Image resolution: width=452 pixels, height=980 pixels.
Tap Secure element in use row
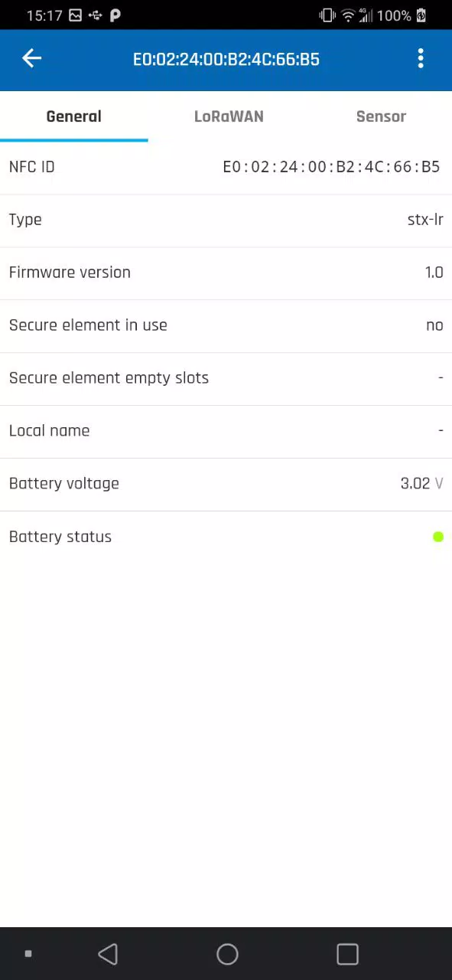click(x=226, y=325)
